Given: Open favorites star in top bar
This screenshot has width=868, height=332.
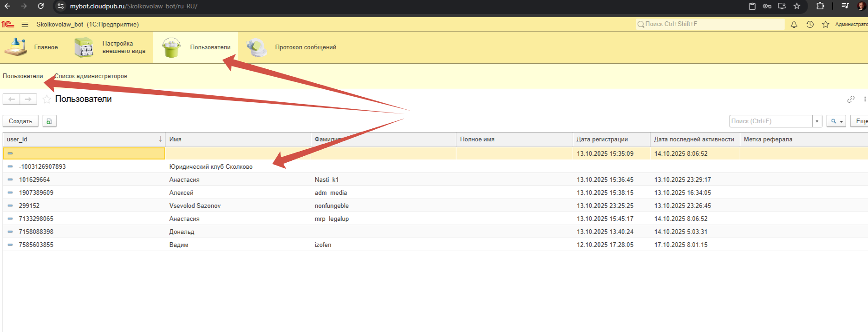Looking at the screenshot, I should click(825, 24).
